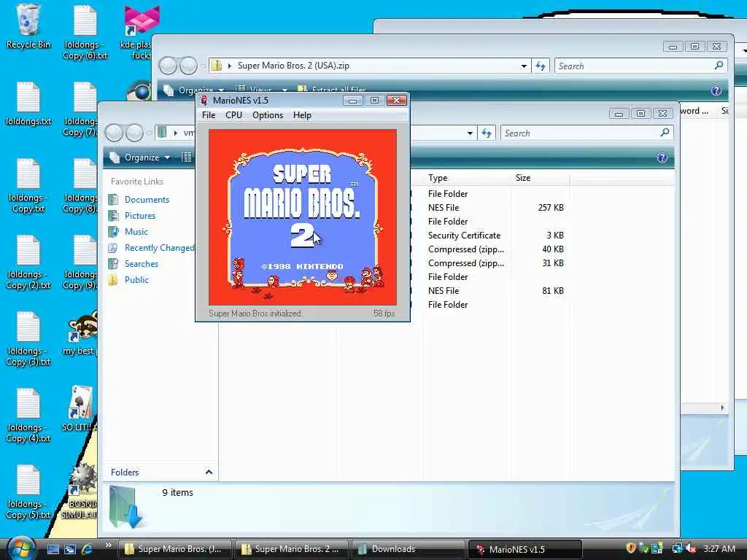Click the Help icon in zip window
This screenshot has width=747, height=560.
point(716,90)
